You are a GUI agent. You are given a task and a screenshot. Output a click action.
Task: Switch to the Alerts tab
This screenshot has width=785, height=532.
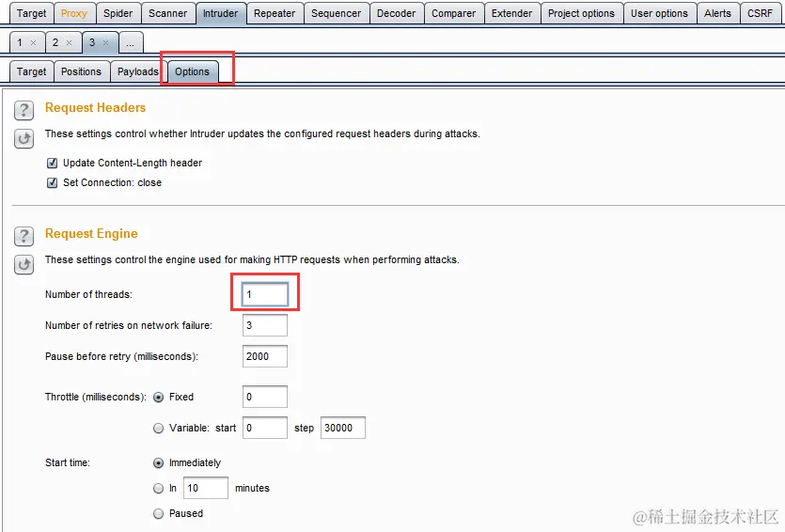[x=717, y=13]
